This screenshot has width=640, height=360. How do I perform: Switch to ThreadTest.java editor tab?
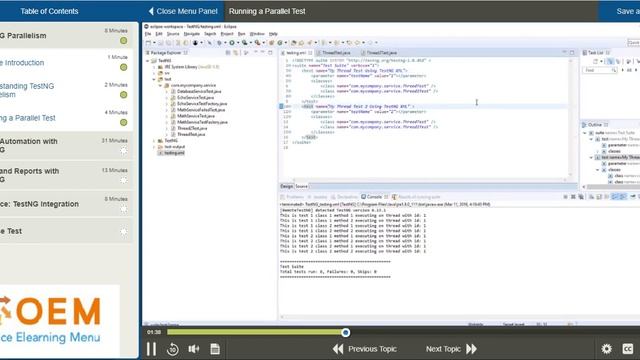pyautogui.click(x=336, y=53)
